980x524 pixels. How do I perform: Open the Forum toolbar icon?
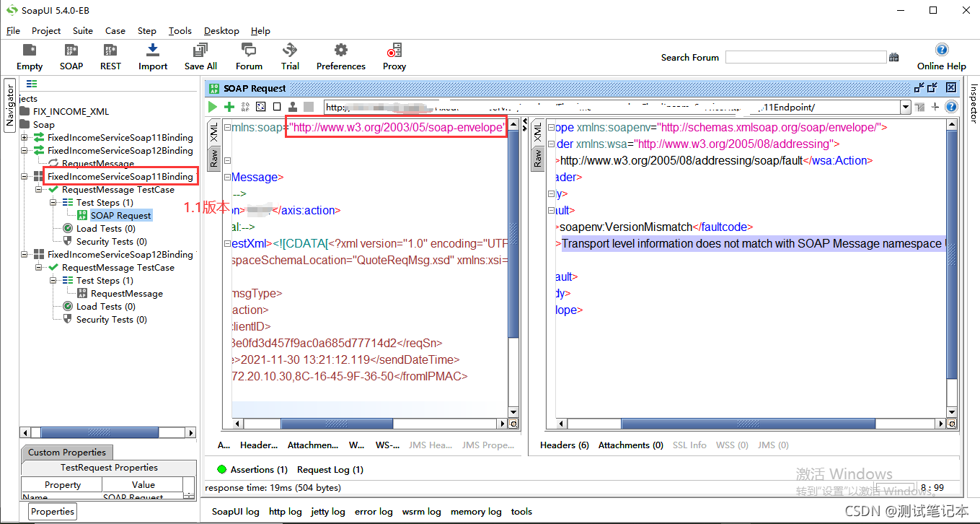click(x=249, y=50)
